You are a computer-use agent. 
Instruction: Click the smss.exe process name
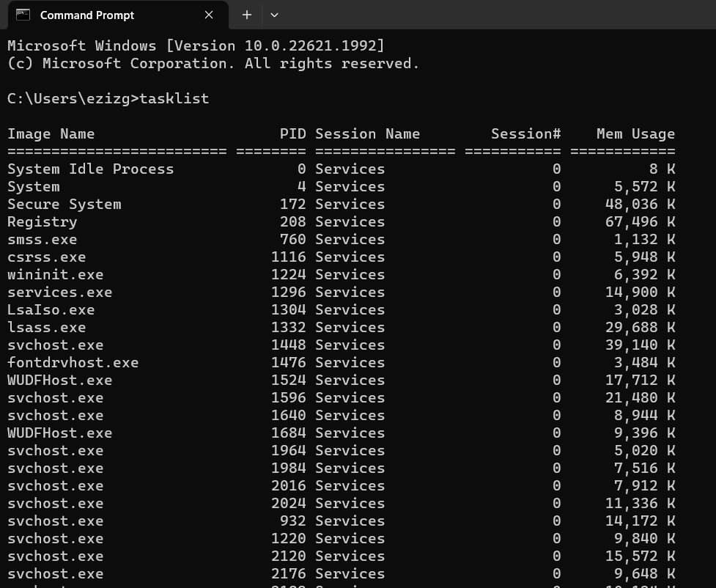(x=43, y=239)
